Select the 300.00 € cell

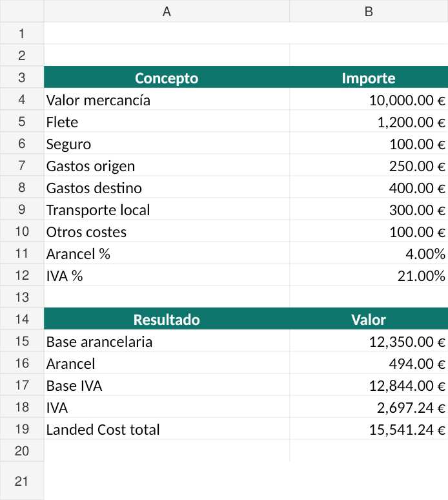[x=369, y=209]
